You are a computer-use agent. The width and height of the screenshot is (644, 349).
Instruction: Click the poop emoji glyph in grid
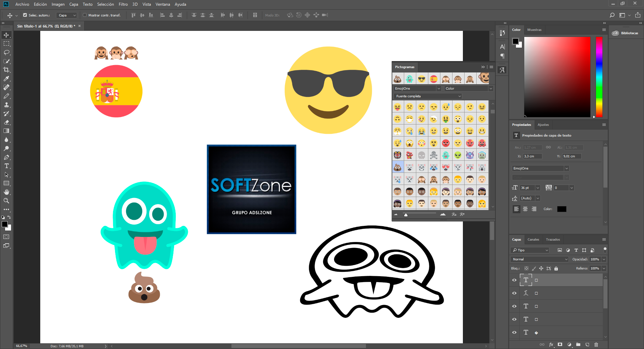[397, 167]
